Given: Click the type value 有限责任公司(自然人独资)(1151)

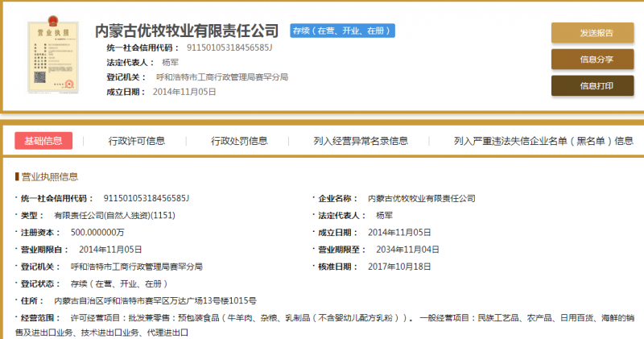Looking at the screenshot, I should coord(114,215).
